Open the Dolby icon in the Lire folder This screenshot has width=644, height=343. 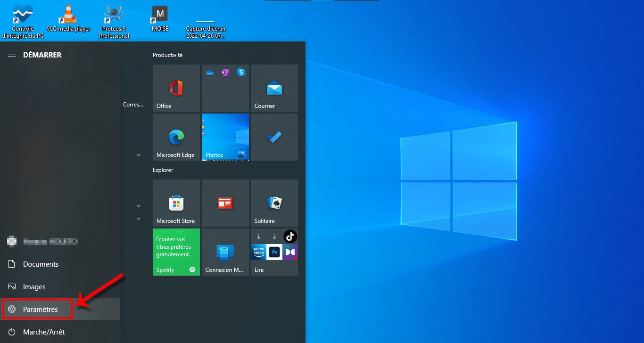290,252
